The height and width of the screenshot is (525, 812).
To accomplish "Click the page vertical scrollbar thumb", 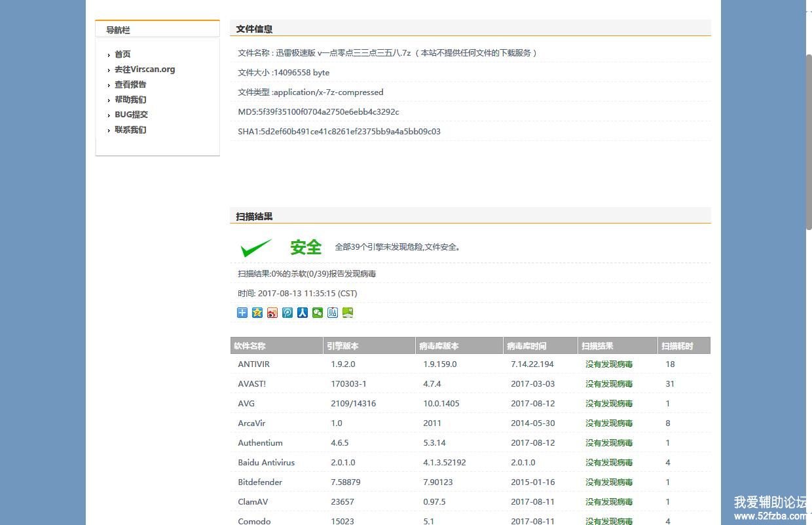I will (x=809, y=141).
